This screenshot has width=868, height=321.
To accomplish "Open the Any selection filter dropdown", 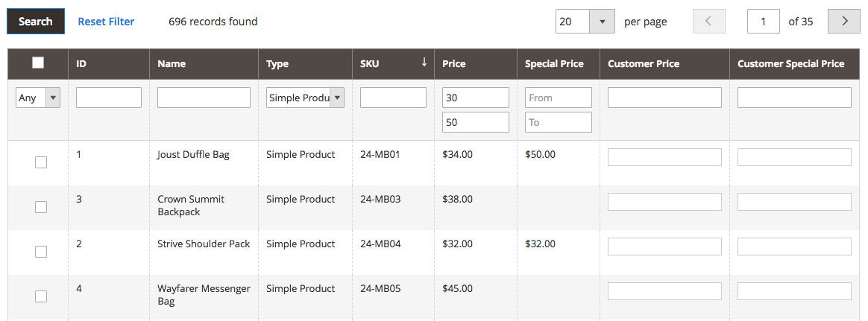I will pyautogui.click(x=37, y=98).
